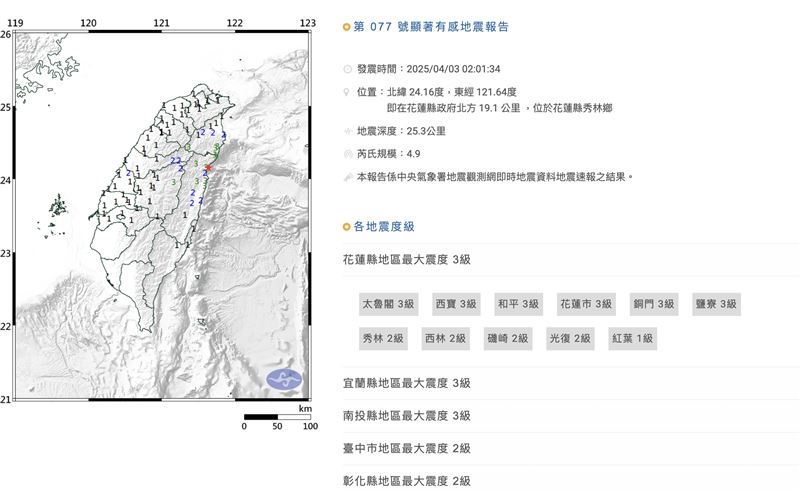
Task: Expand the 宜蘭縣地區最大震度 3級 row
Action: click(571, 383)
